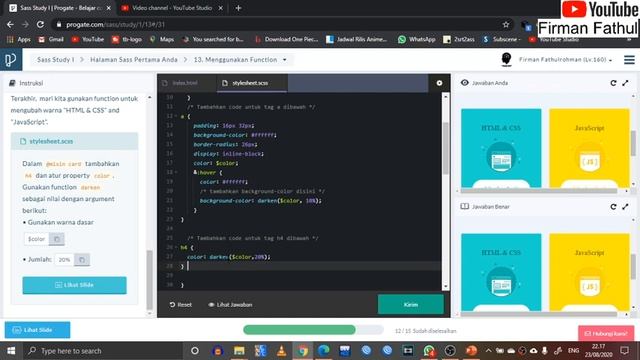The width and height of the screenshot is (640, 360).
Task: Open Jawaban Anda preview in fullscreen
Action: (625, 83)
